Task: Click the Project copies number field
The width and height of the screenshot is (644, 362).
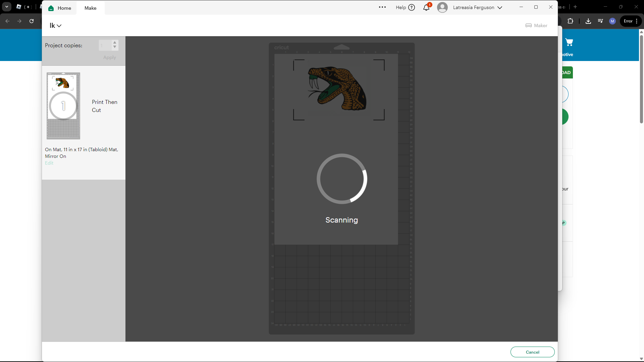Action: (x=105, y=45)
